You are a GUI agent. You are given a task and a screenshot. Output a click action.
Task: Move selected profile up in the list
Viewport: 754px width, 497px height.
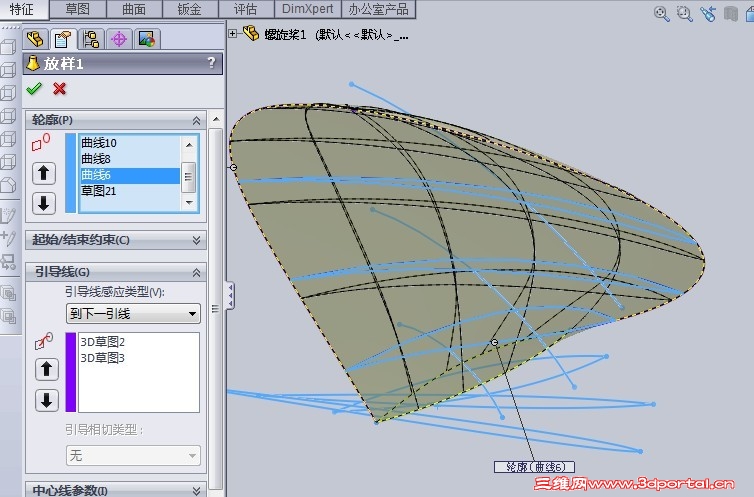coord(44,173)
